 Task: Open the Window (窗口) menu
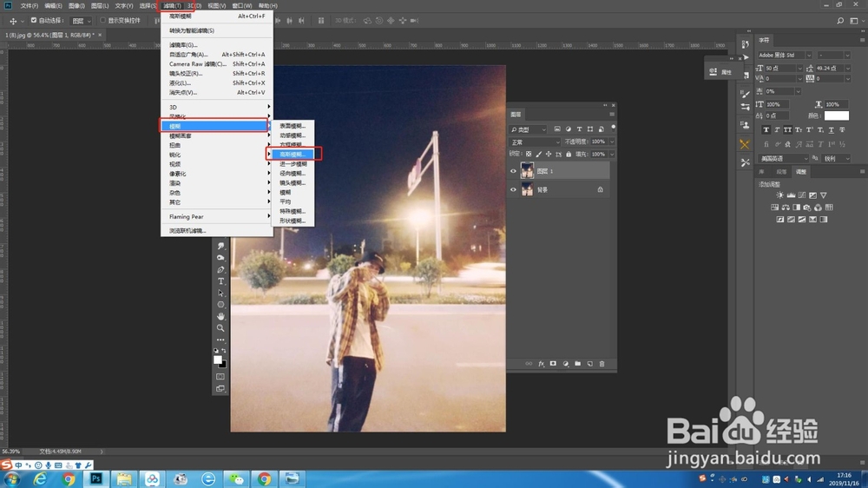242,5
